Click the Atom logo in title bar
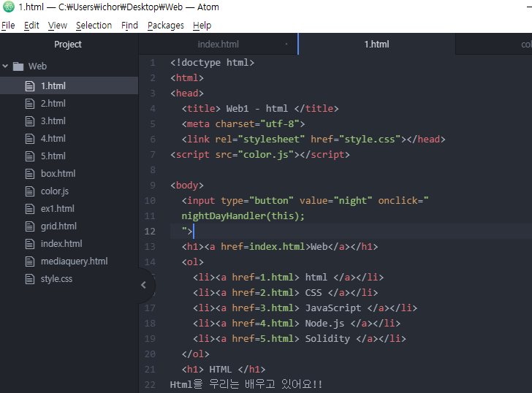This screenshot has height=393, width=532. point(9,7)
